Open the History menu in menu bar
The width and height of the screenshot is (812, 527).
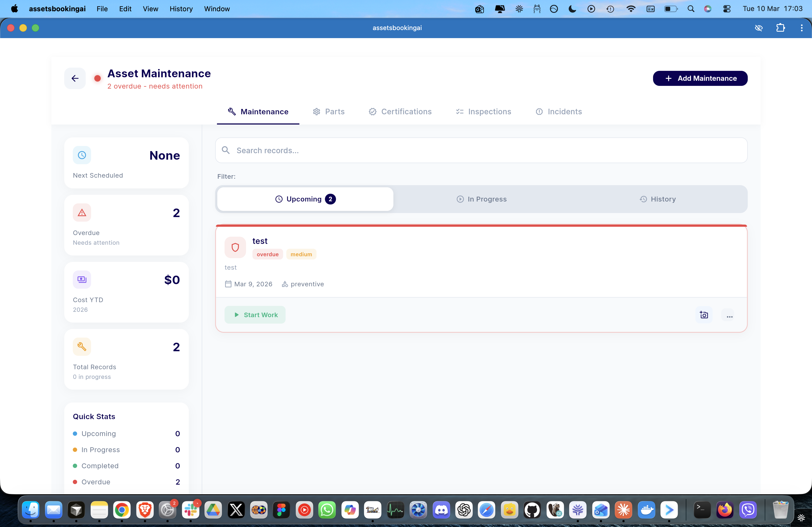[x=181, y=9]
